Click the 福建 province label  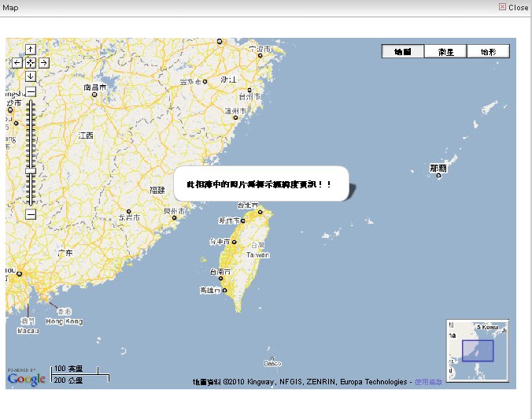point(157,190)
